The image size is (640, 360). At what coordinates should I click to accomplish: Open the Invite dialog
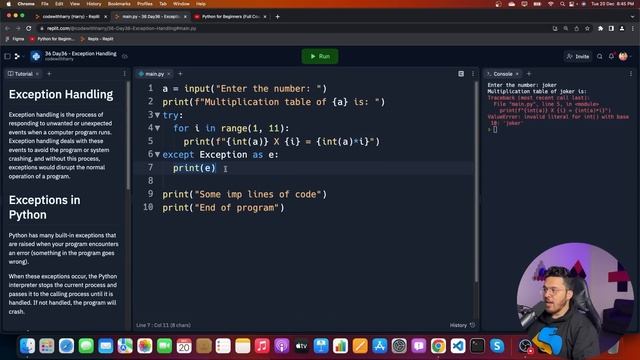coord(578,56)
